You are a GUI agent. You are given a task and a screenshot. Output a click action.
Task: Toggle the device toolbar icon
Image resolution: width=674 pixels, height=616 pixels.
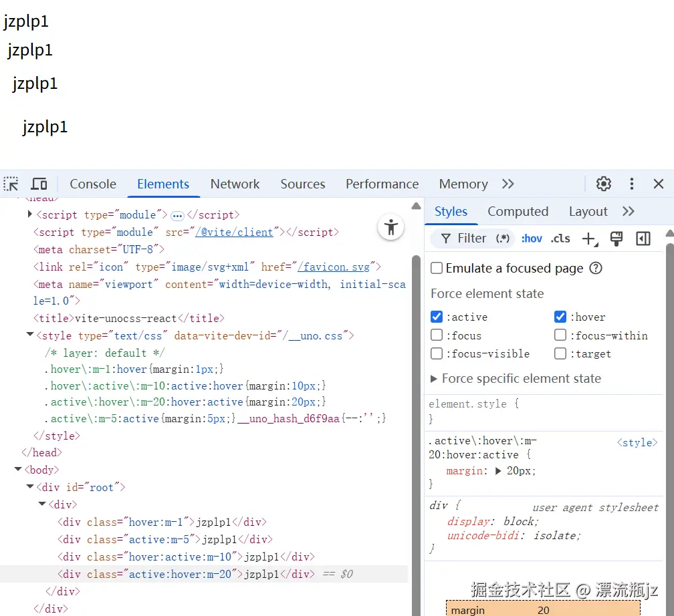coord(39,184)
